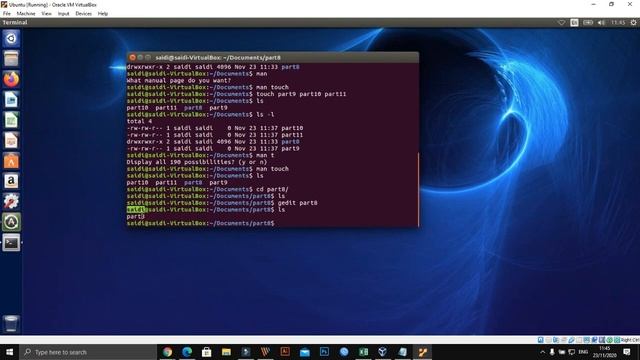The height and width of the screenshot is (360, 640).
Task: Open File Explorer from the taskbar
Action: (226, 352)
